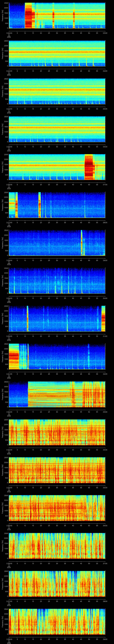Select the '33:00' end-of-axis label
This screenshot has height=644, width=114.
pyautogui.click(x=105, y=412)
